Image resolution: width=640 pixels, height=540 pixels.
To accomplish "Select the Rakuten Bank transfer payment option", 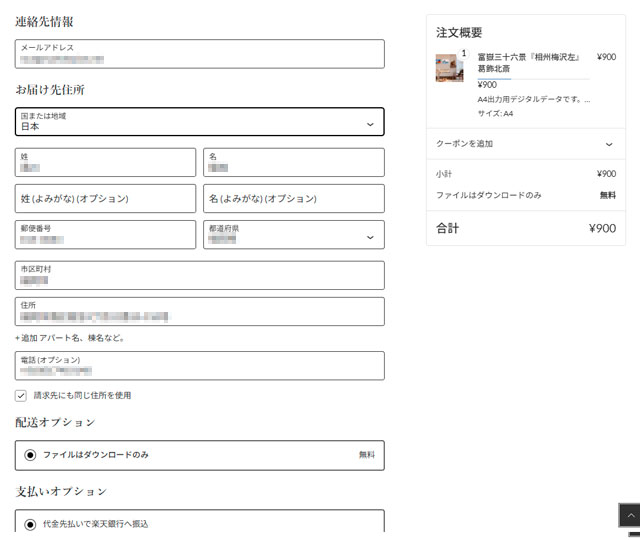I will pyautogui.click(x=30, y=524).
